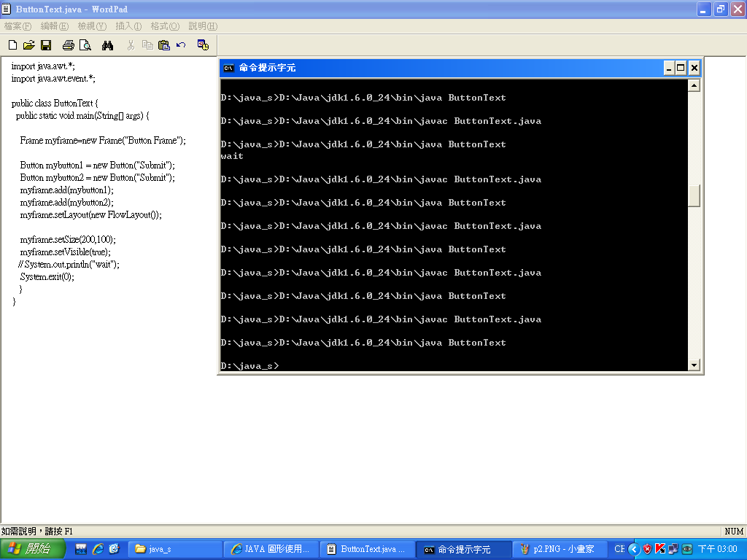
Task: Click the NUM indicator in status bar
Action: [734, 531]
